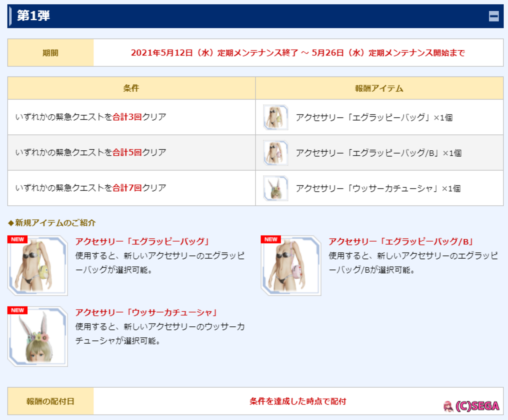The image size is (508, 420).
Task: Open the large エグラッピーバッグ item thumbnail
Action: click(x=38, y=265)
